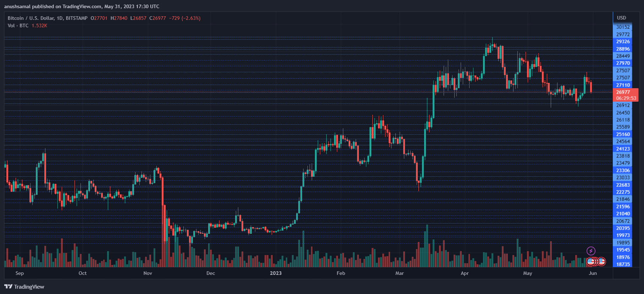Click the Vol · BTC indicator label

18,26
